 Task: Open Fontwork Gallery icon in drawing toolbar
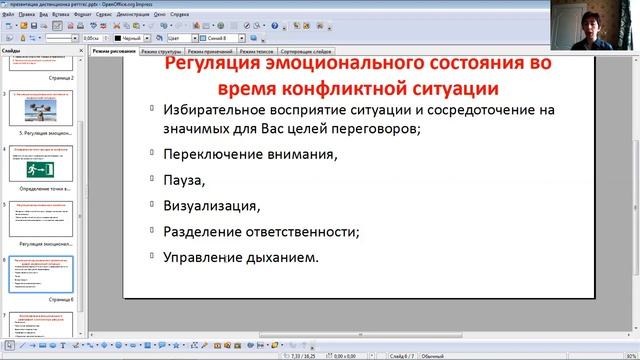(217, 345)
